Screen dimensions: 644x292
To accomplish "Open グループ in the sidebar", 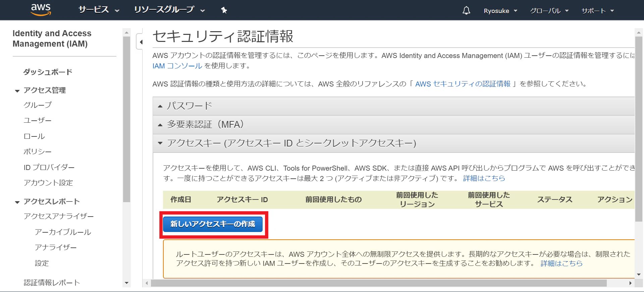I will [38, 105].
